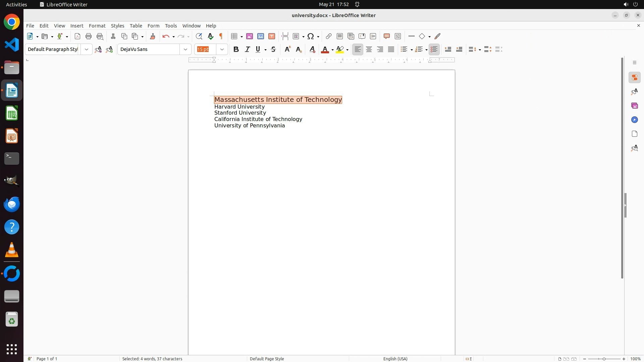Insert a hyperlink using the link icon

tap(329, 36)
